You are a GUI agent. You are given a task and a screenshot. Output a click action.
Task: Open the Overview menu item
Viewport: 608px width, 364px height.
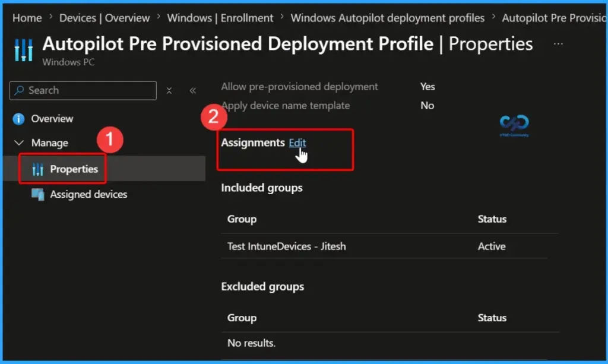pyautogui.click(x=52, y=119)
